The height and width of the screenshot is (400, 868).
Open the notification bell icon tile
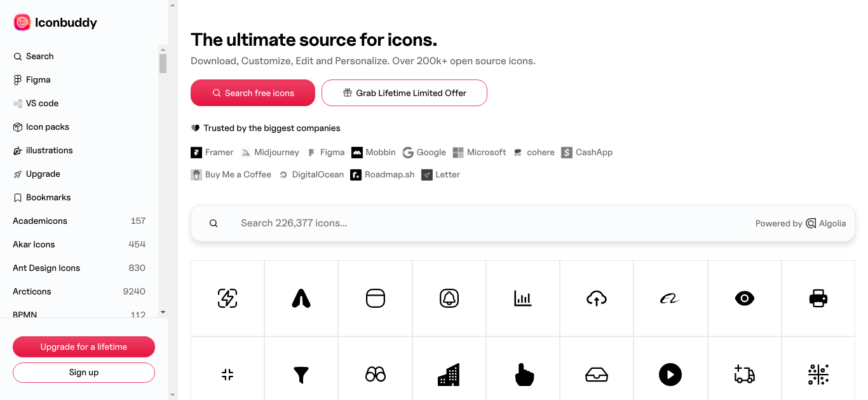(x=449, y=298)
